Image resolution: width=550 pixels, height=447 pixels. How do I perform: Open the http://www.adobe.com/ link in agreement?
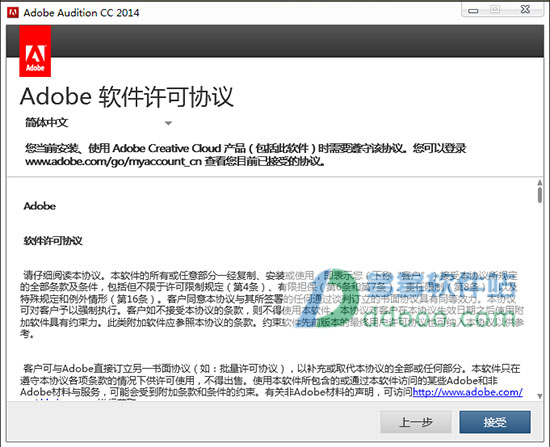(468, 392)
